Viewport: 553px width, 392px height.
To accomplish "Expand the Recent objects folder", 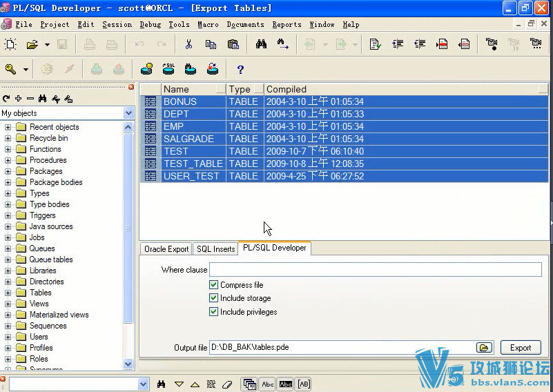I will [8, 127].
